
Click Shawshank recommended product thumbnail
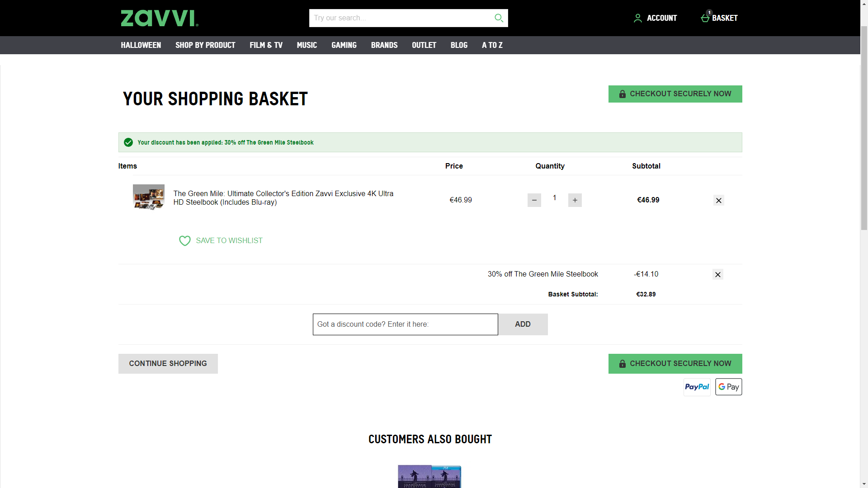tap(429, 476)
